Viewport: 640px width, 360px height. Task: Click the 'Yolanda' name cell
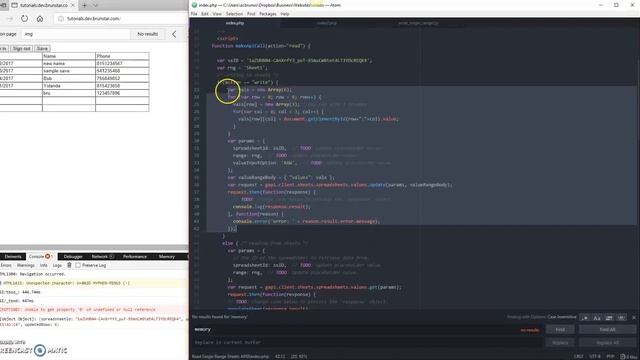(x=69, y=86)
